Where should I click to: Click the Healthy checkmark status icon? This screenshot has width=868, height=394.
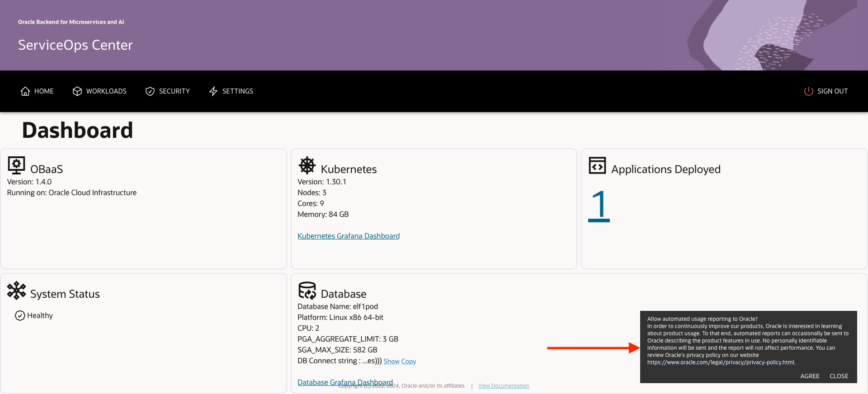tap(20, 315)
